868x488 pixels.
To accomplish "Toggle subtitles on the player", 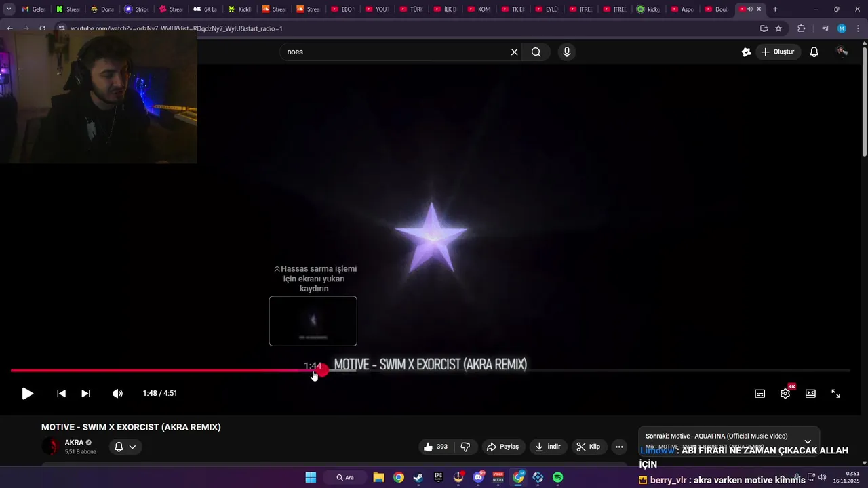I will coord(760,394).
